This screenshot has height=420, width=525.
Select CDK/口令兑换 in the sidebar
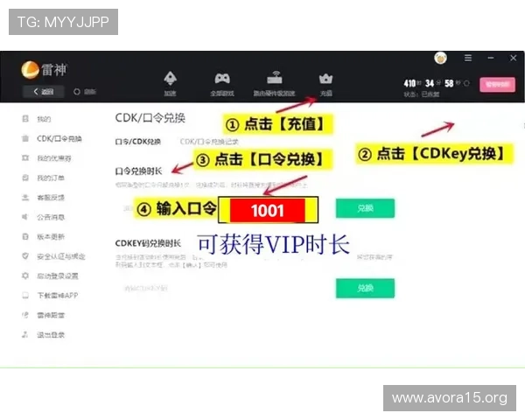pyautogui.click(x=52, y=138)
